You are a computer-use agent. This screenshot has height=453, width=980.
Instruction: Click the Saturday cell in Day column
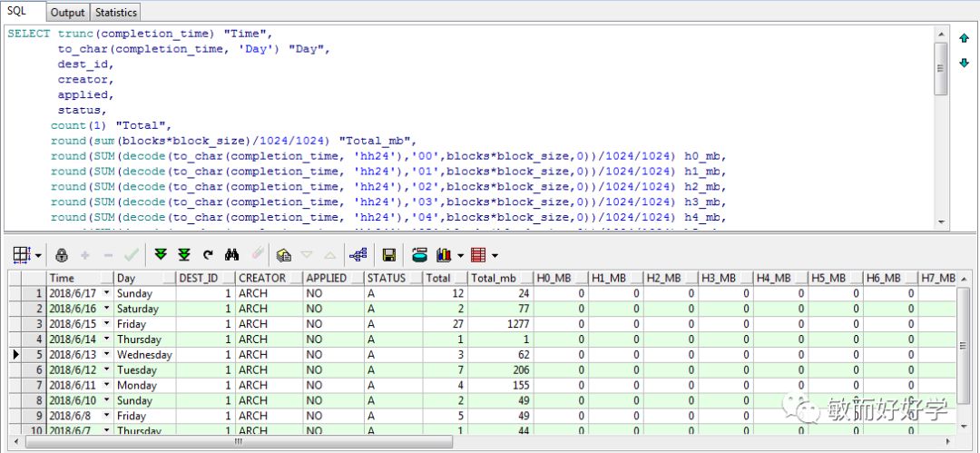point(145,309)
